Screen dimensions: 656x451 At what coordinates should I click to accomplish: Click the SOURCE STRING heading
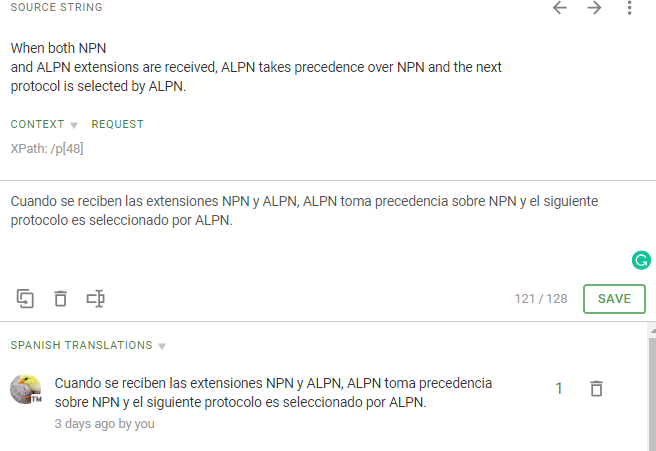(x=56, y=8)
